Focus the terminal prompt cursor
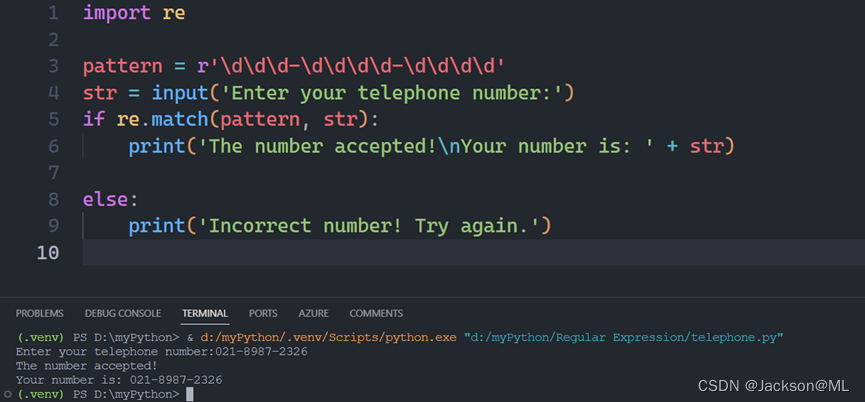 pyautogui.click(x=189, y=395)
